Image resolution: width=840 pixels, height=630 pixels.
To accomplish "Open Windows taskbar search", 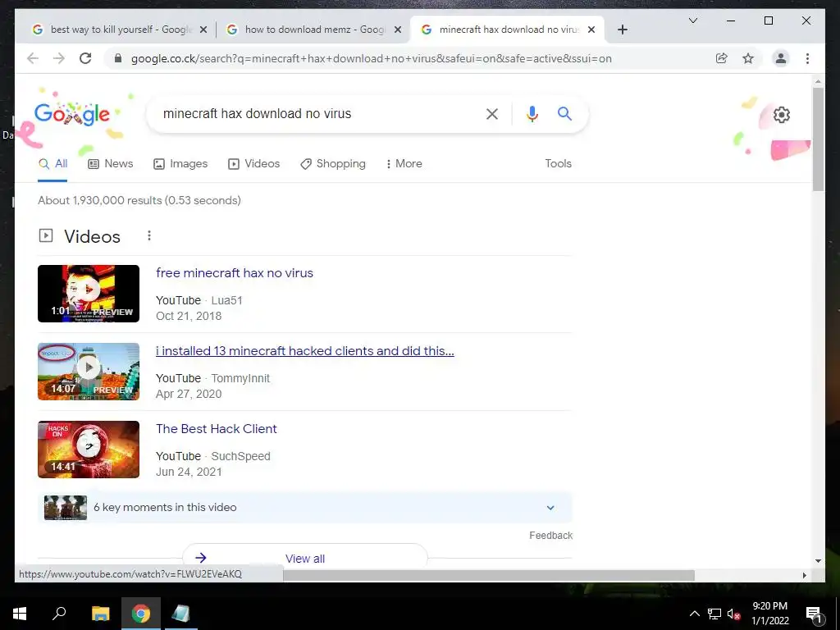I will tap(59, 614).
